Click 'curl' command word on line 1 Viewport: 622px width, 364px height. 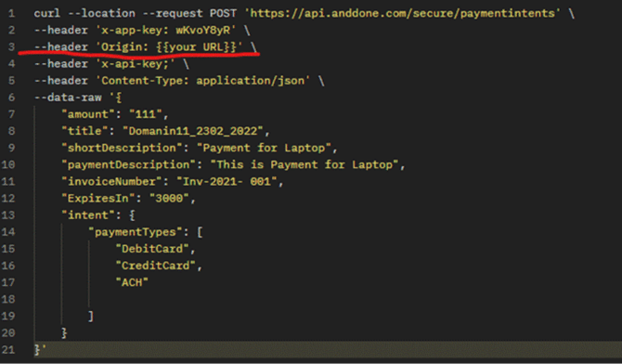(x=47, y=14)
